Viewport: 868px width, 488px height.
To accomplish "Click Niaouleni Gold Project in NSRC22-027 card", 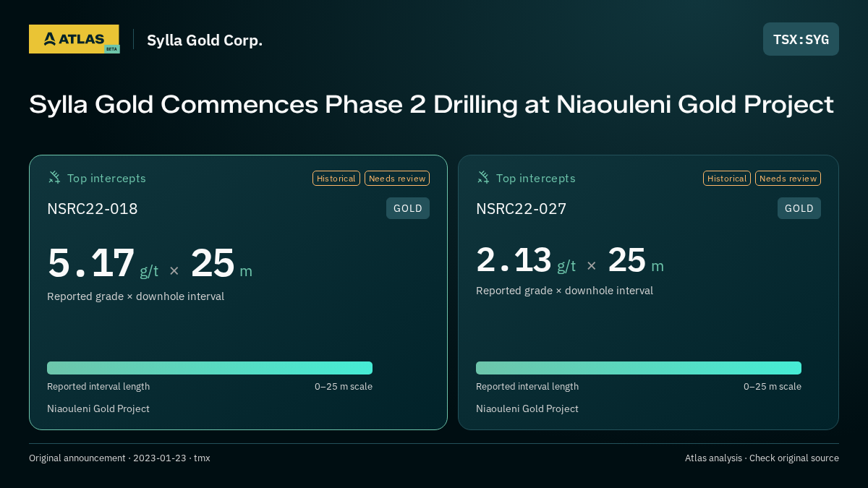I will 527,409.
